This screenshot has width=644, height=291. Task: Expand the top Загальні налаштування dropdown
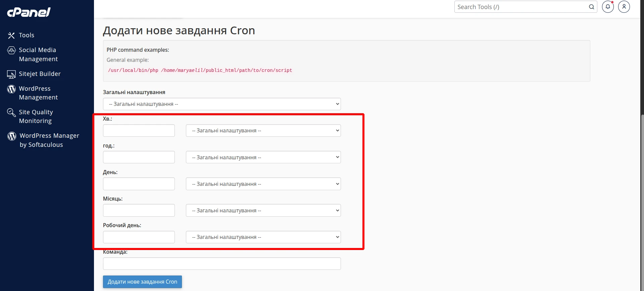[x=222, y=104]
